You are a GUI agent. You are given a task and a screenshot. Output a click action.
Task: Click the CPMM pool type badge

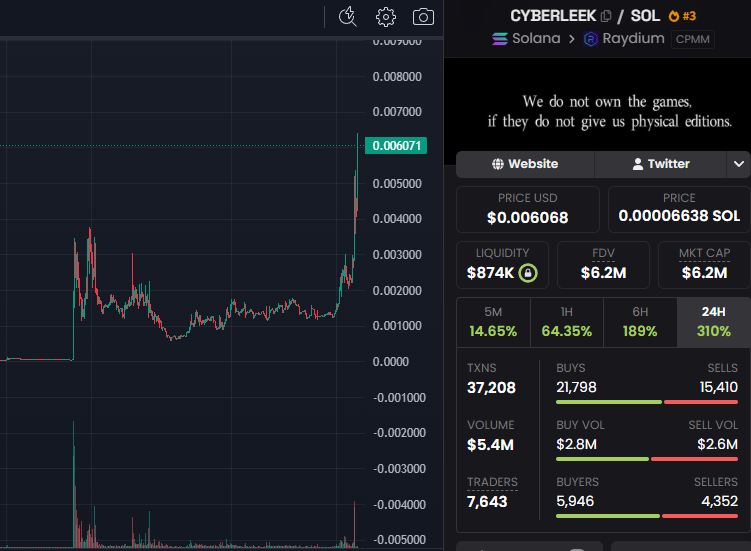tap(693, 39)
